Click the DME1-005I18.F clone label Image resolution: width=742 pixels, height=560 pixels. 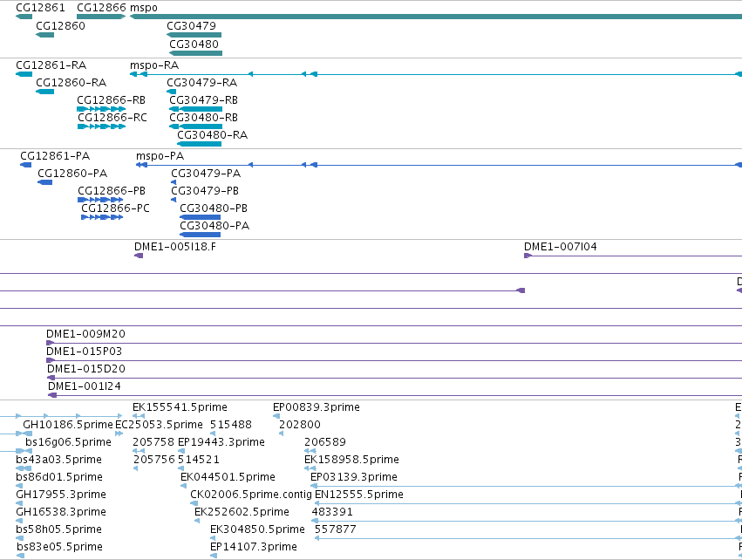(x=175, y=247)
